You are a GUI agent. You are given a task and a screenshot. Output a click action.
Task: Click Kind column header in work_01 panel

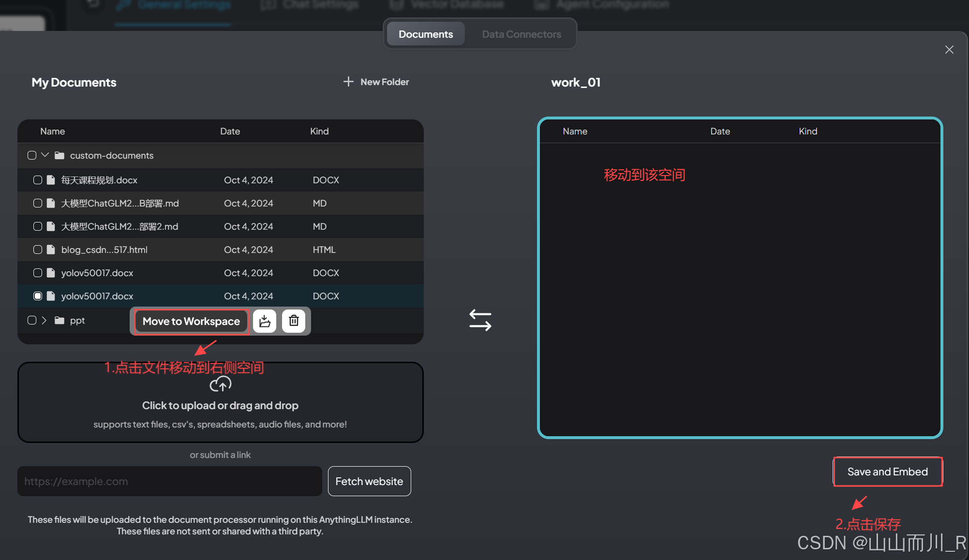tap(808, 132)
